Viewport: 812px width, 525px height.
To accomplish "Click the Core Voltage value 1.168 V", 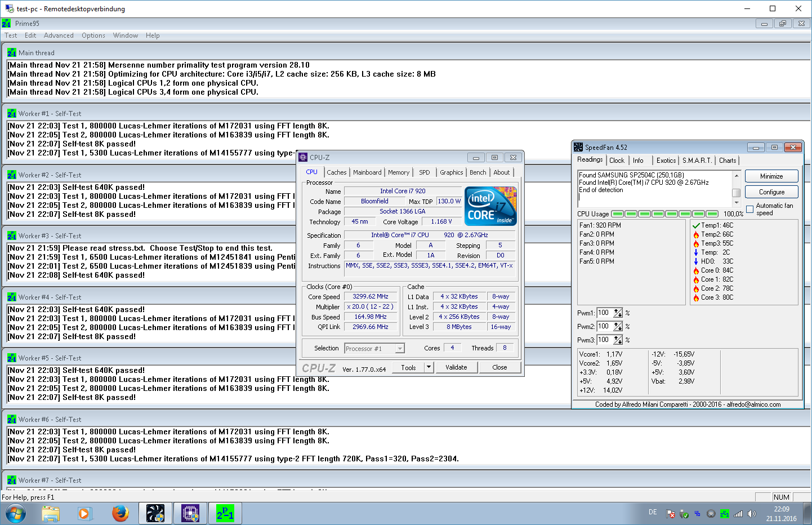I will pos(441,221).
